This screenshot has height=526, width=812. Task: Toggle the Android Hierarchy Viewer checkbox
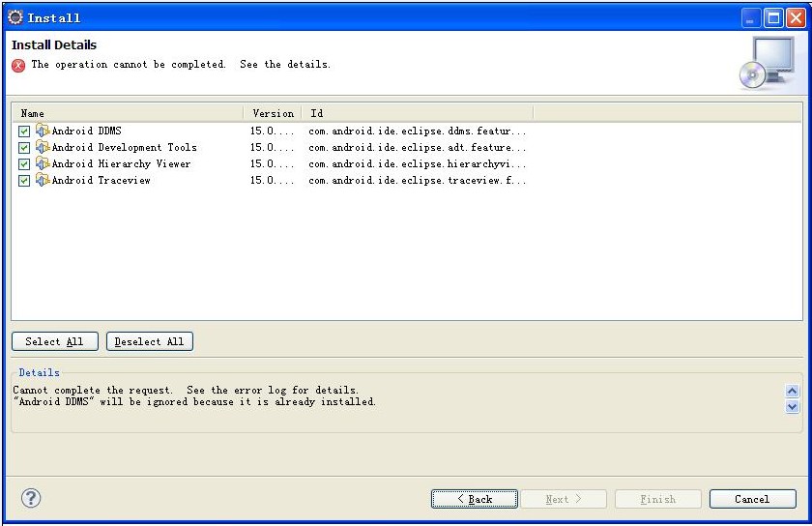24,164
